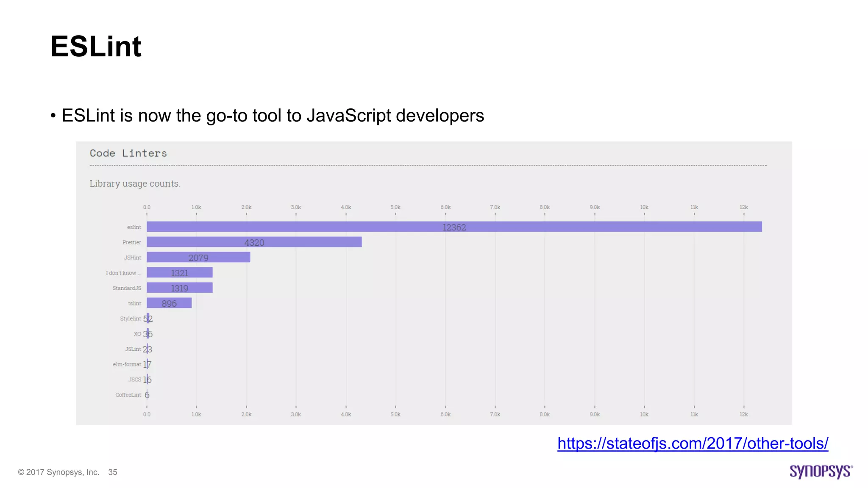This screenshot has width=868, height=488.
Task: Select the bullet text about ESLint go-to tool
Action: [x=273, y=115]
